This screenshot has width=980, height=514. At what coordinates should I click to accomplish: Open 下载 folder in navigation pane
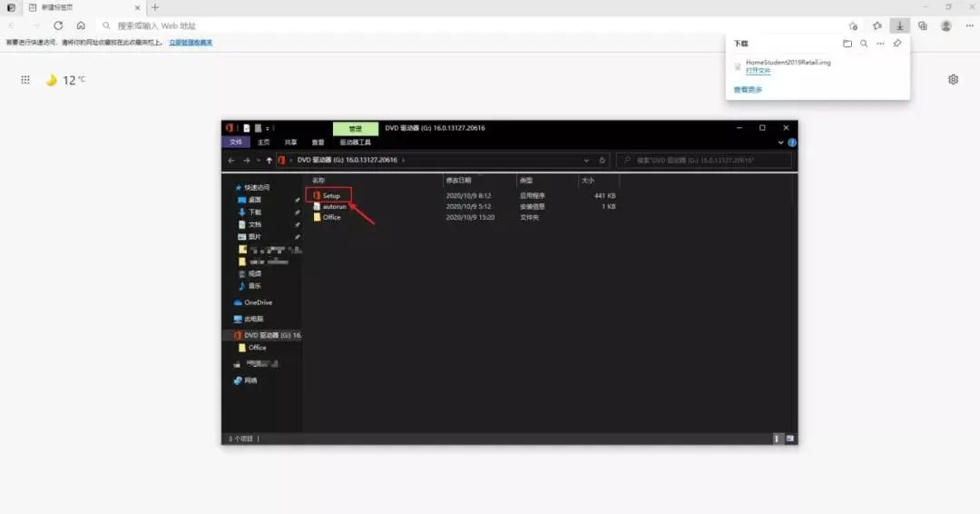250,212
